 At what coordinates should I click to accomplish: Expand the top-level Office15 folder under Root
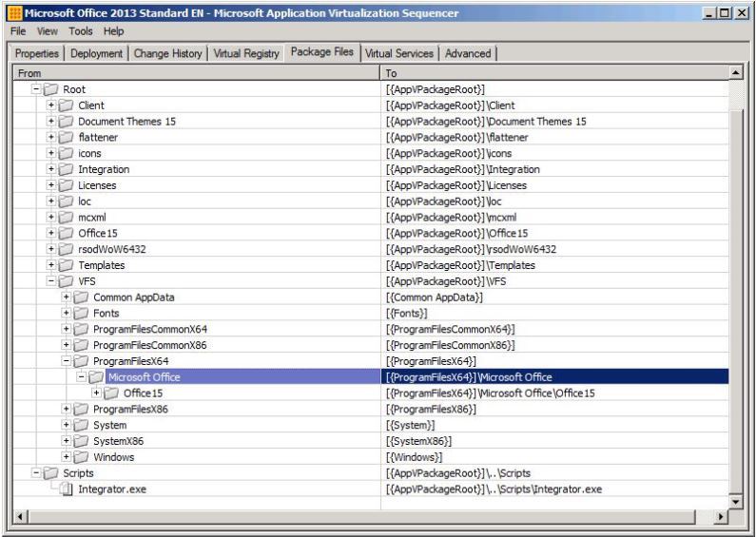click(x=50, y=233)
